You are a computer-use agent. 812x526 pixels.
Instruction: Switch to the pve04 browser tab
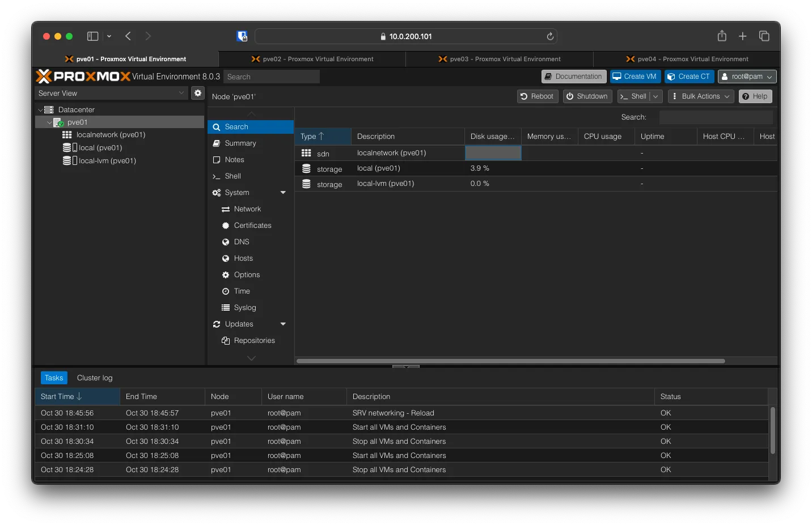687,59
